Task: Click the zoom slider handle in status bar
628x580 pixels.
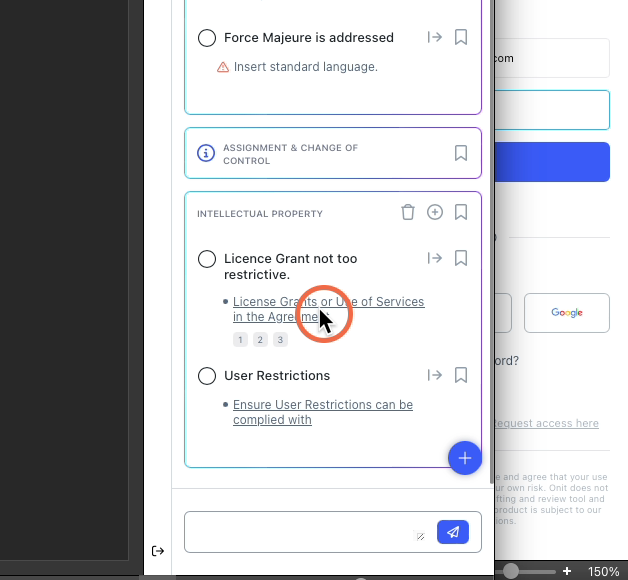Action: tap(511, 571)
